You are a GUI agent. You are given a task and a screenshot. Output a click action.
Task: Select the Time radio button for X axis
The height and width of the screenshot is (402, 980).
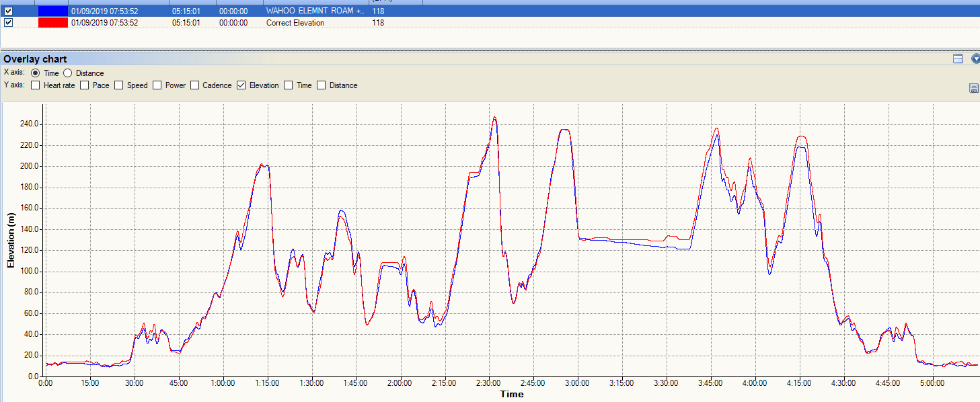point(35,73)
